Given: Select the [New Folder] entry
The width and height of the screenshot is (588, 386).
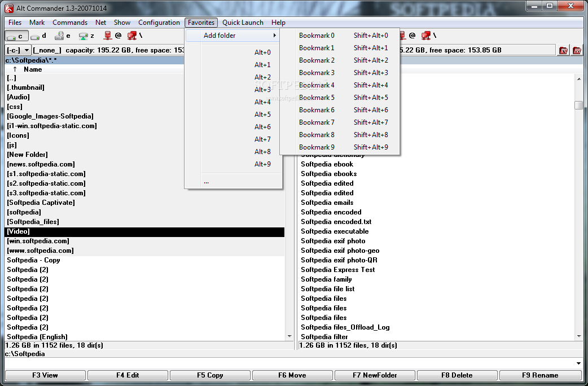Looking at the screenshot, I should tap(28, 155).
